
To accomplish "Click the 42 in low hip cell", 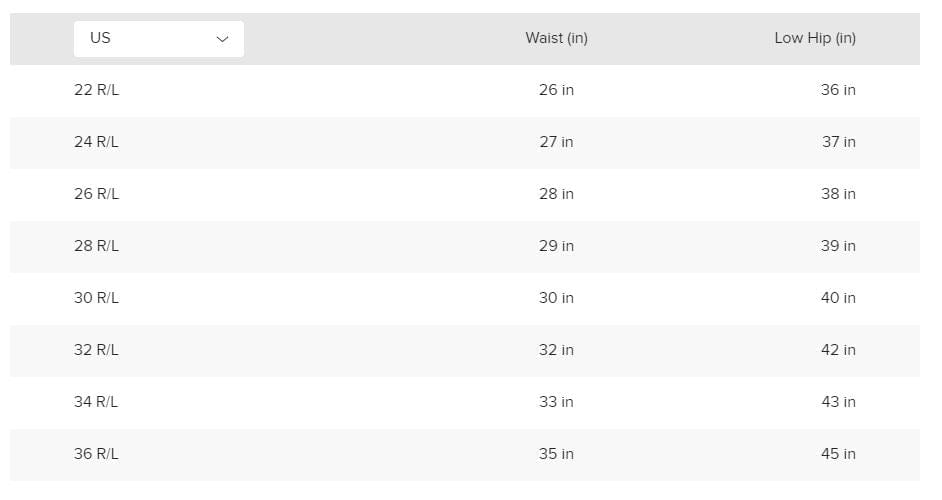I will (838, 350).
